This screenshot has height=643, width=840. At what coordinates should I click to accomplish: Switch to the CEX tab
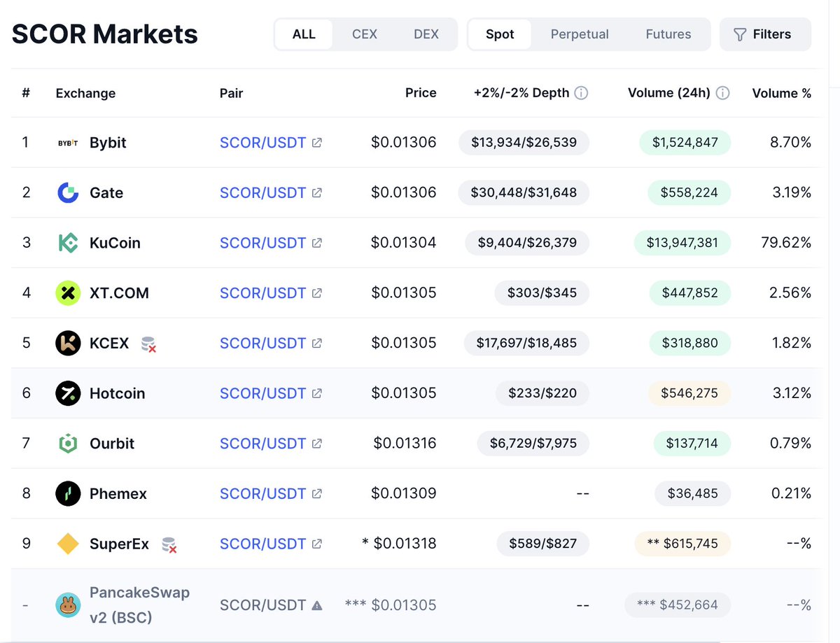[x=365, y=34]
